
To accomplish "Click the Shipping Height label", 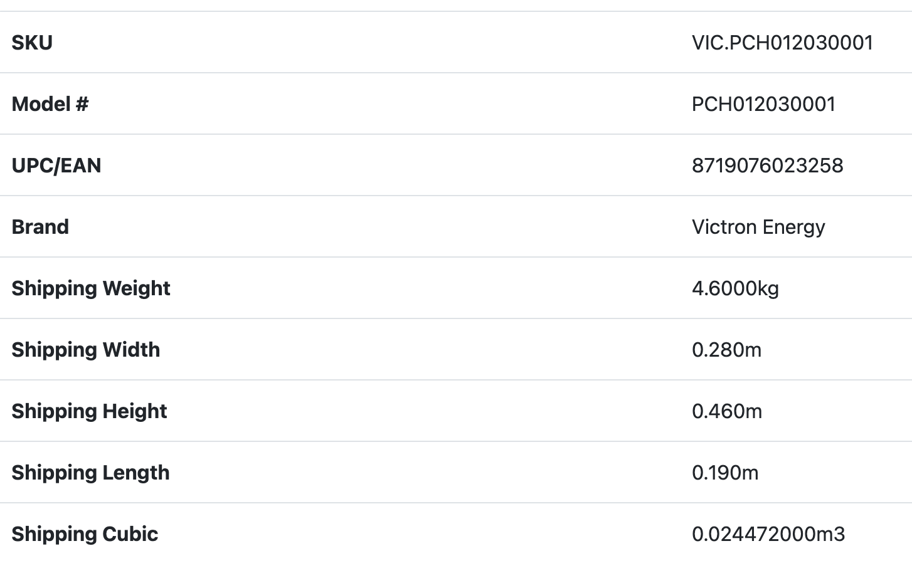I will 89,411.
